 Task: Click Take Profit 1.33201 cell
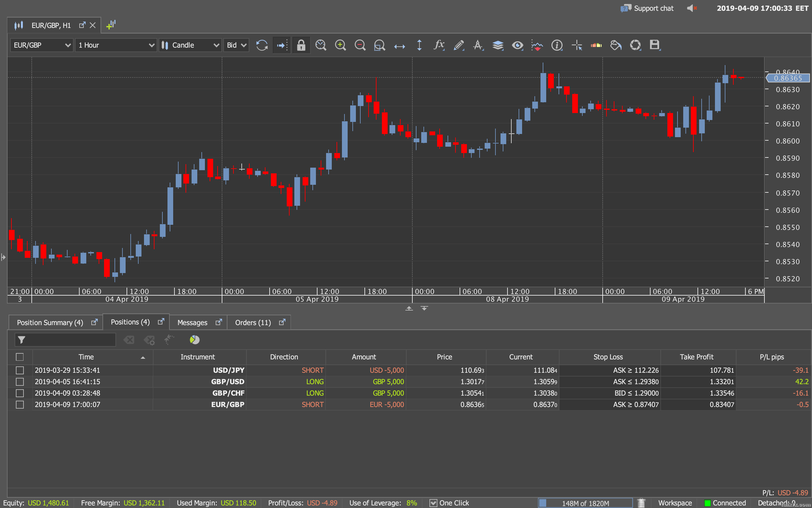[698, 382]
